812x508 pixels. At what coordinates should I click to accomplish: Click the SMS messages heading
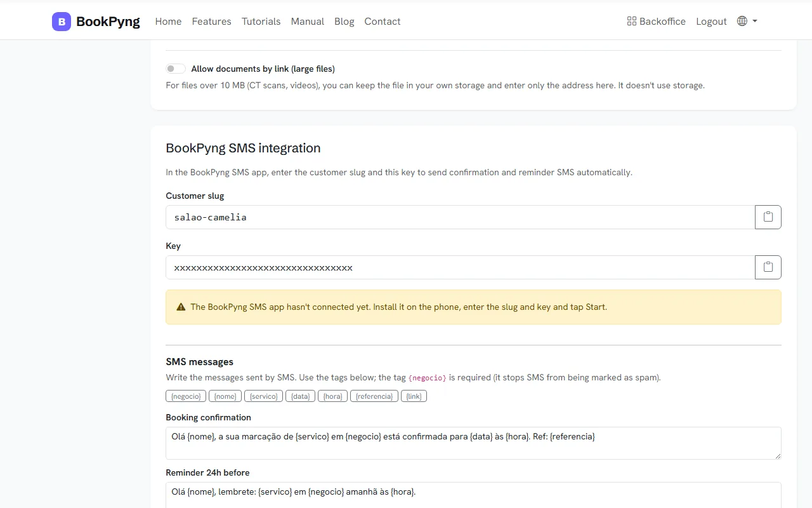[x=199, y=362]
